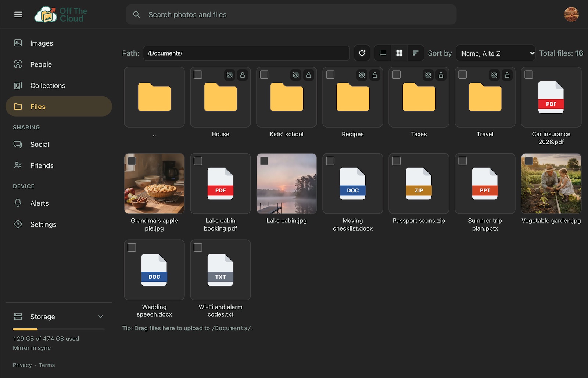The image size is (588, 378).
Task: Check the Vegetable garden.jpg checkbox
Action: (x=529, y=161)
